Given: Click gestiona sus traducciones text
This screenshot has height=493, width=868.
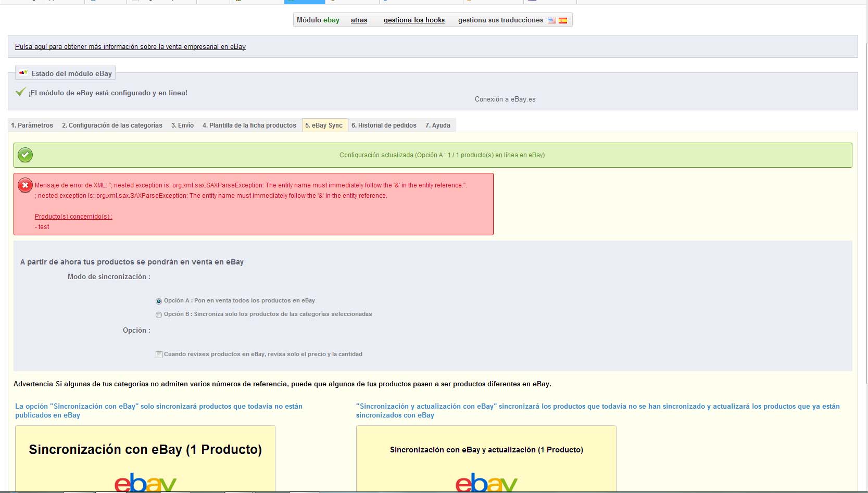Looking at the screenshot, I should click(x=500, y=20).
